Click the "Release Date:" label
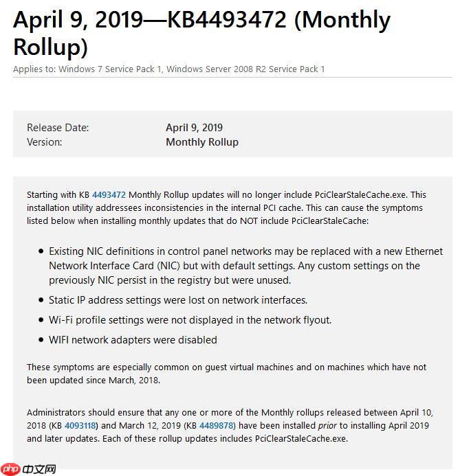 [x=58, y=127]
